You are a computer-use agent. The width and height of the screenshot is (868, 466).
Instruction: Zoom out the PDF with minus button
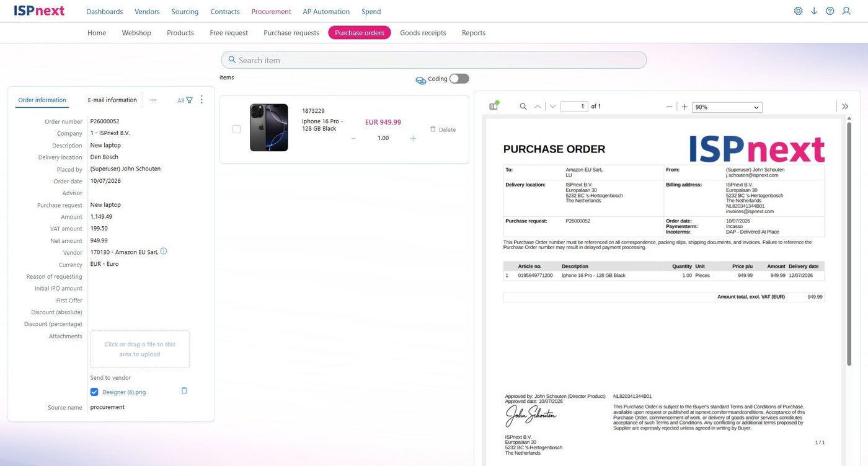[670, 107]
